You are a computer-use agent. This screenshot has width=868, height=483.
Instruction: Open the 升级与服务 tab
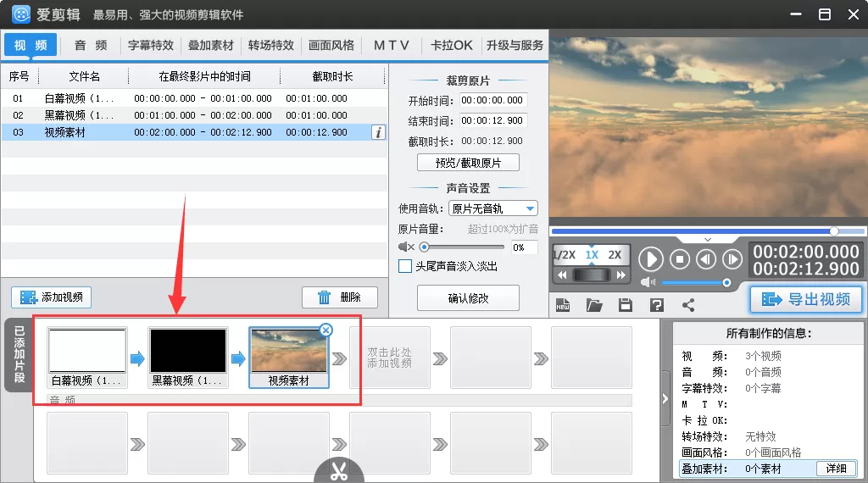coord(515,46)
